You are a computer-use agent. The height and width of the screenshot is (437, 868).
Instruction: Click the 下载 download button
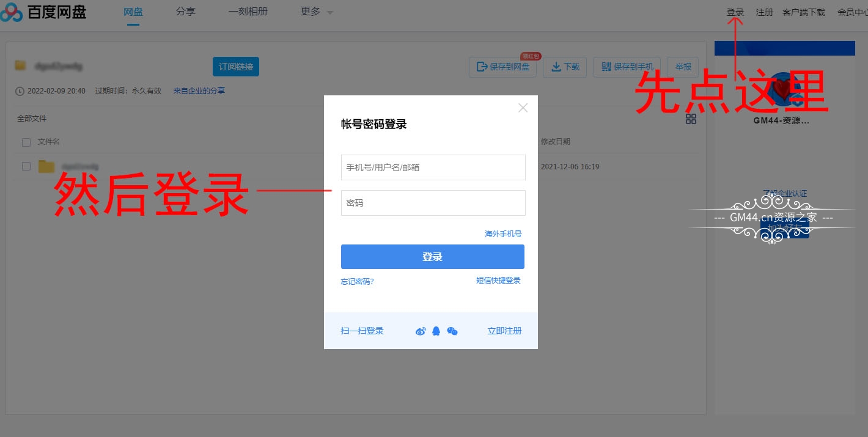click(x=565, y=67)
